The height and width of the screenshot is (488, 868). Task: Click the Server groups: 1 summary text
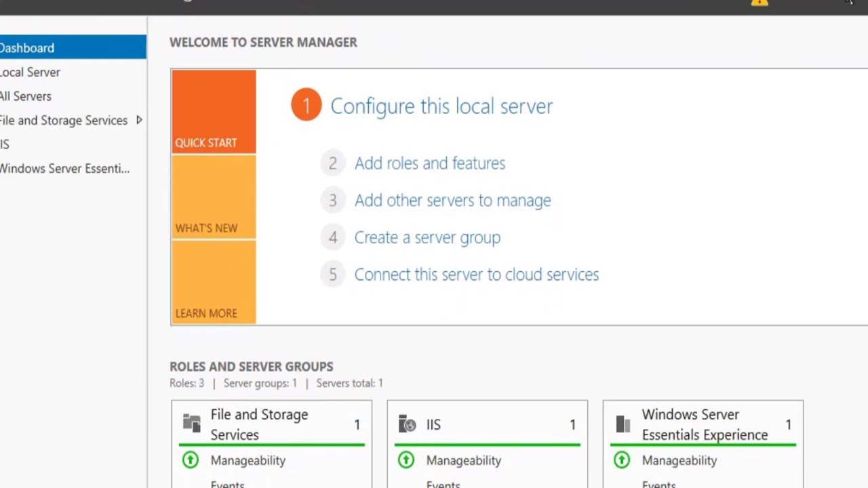pyautogui.click(x=260, y=384)
